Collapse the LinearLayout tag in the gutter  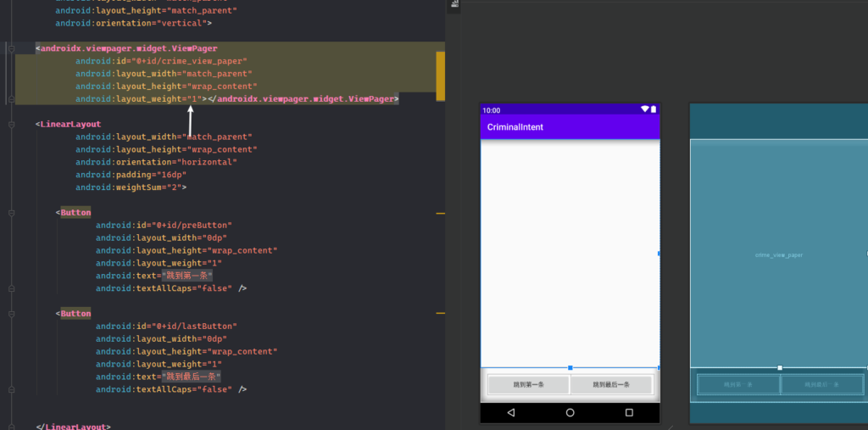(11, 125)
